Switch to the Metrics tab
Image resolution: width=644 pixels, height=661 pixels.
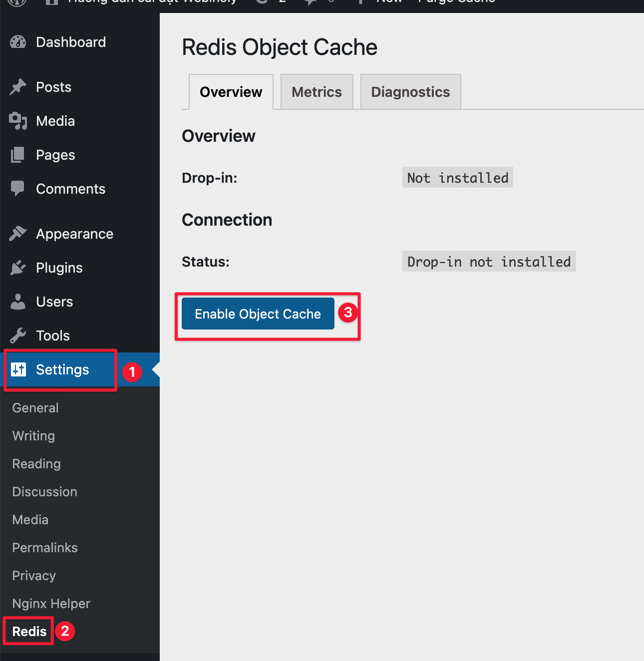[x=317, y=92]
